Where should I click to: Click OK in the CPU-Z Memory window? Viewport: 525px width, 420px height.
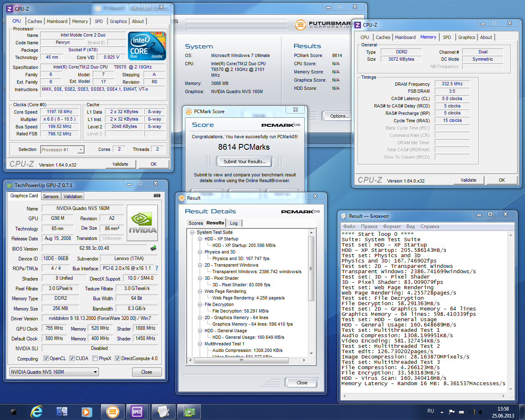pos(502,180)
